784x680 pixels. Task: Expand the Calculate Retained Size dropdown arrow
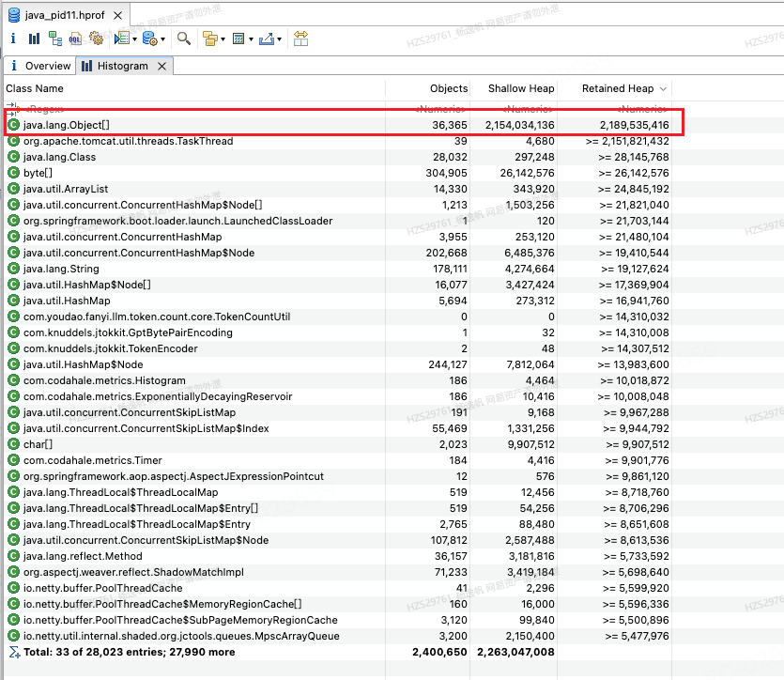pos(251,39)
